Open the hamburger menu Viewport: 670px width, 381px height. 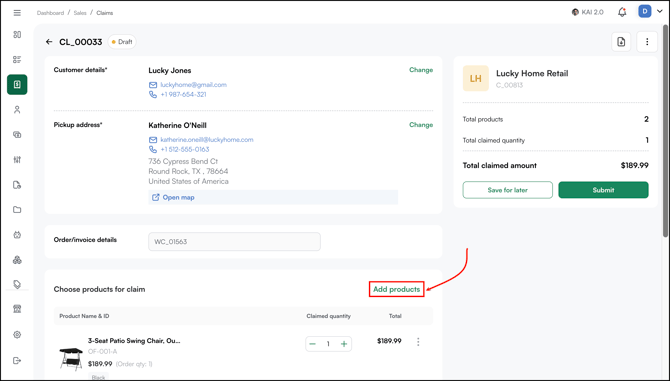tap(17, 13)
